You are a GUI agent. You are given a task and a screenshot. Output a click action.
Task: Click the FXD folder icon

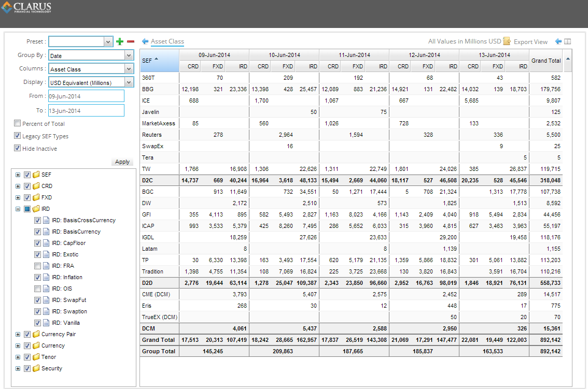(x=36, y=197)
